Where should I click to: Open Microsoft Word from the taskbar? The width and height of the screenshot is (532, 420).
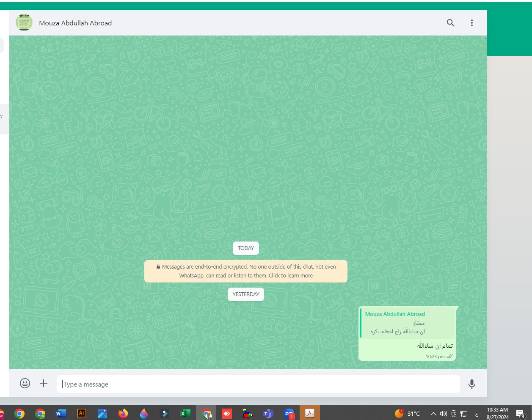click(x=61, y=414)
